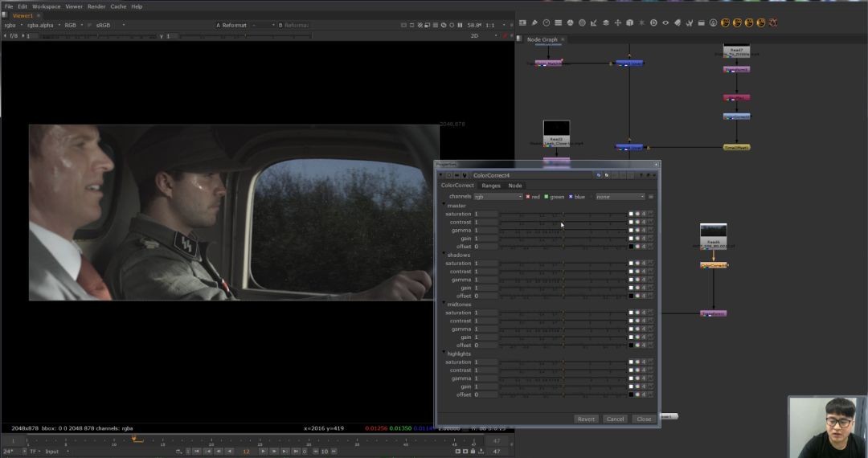
Task: Click the master offset black color swatch
Action: [x=631, y=247]
